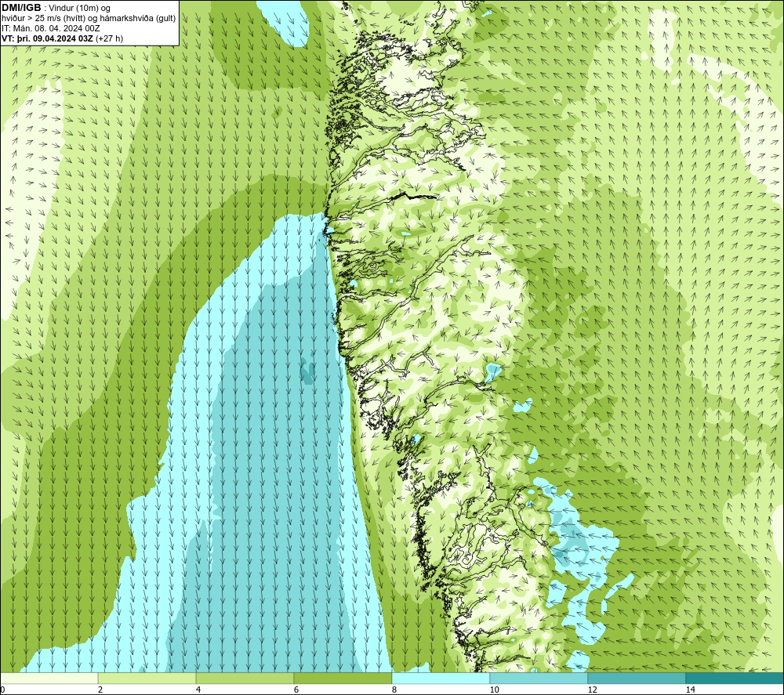Click the 12–14 m/s teal legend swatch
The width and height of the screenshot is (784, 695).
[637, 678]
